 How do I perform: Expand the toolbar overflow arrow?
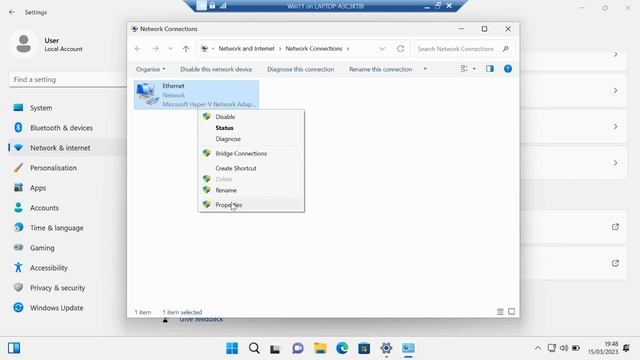425,69
